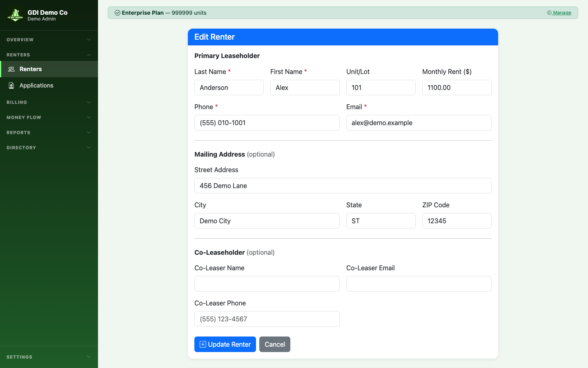Click the GDI Demo Co logo icon

point(15,15)
